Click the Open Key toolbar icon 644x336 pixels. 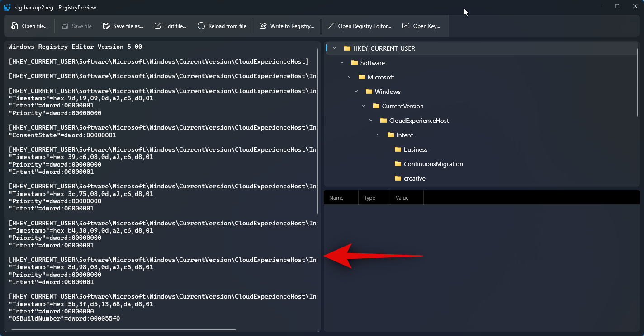click(x=406, y=26)
